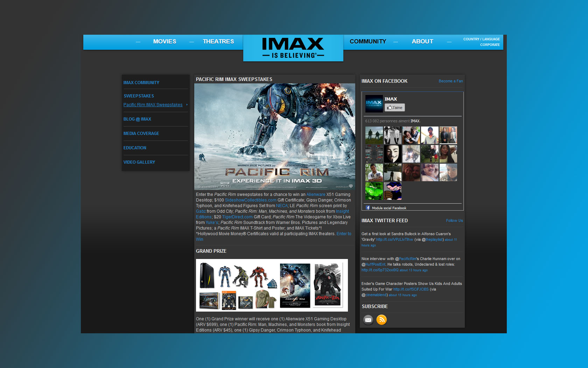588x368 pixels.
Task: Click Become a Fan link
Action: coord(451,81)
